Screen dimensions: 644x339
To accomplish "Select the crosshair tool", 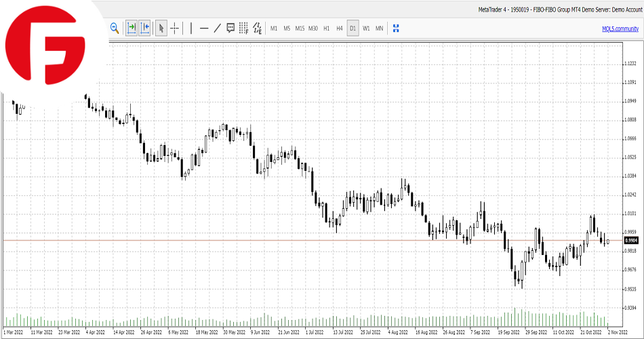I will click(x=175, y=28).
